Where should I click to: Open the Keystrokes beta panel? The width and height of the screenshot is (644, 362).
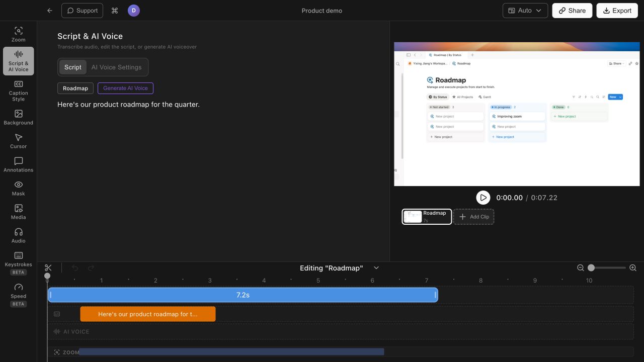[x=19, y=262]
